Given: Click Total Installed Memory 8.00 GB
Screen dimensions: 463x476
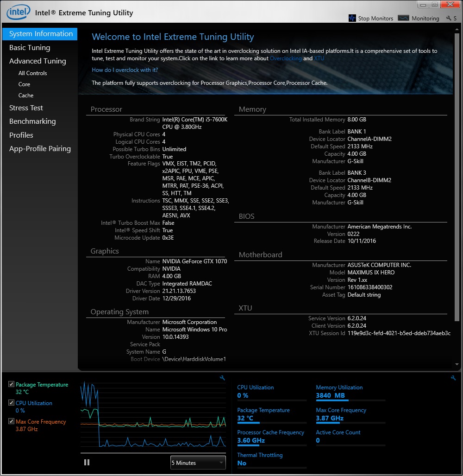Looking at the screenshot, I should [357, 120].
